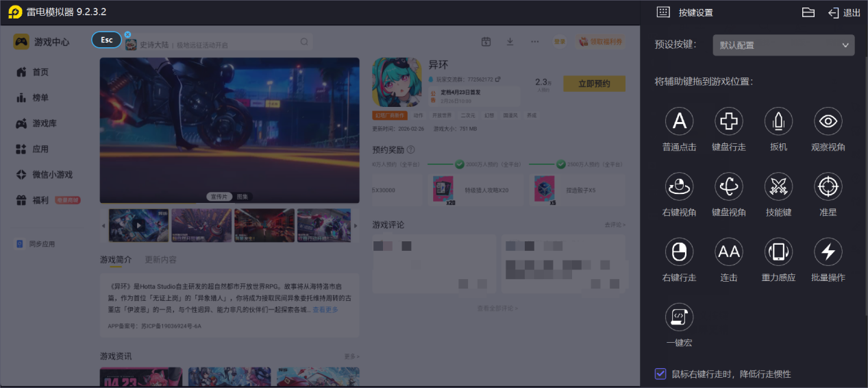Select the first video thumbnail with play icon
This screenshot has height=388, width=868.
[x=138, y=226]
